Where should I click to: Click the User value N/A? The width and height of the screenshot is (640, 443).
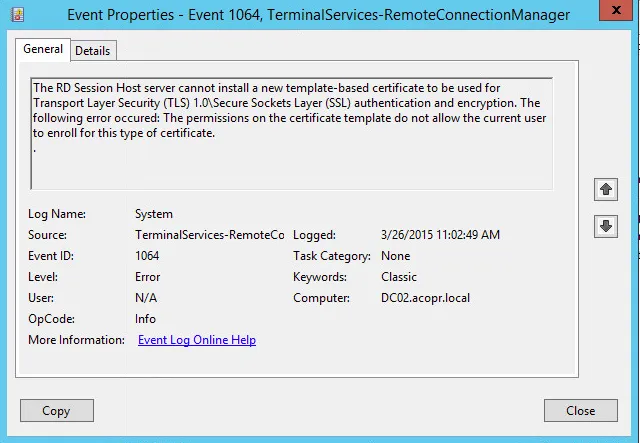[146, 298]
